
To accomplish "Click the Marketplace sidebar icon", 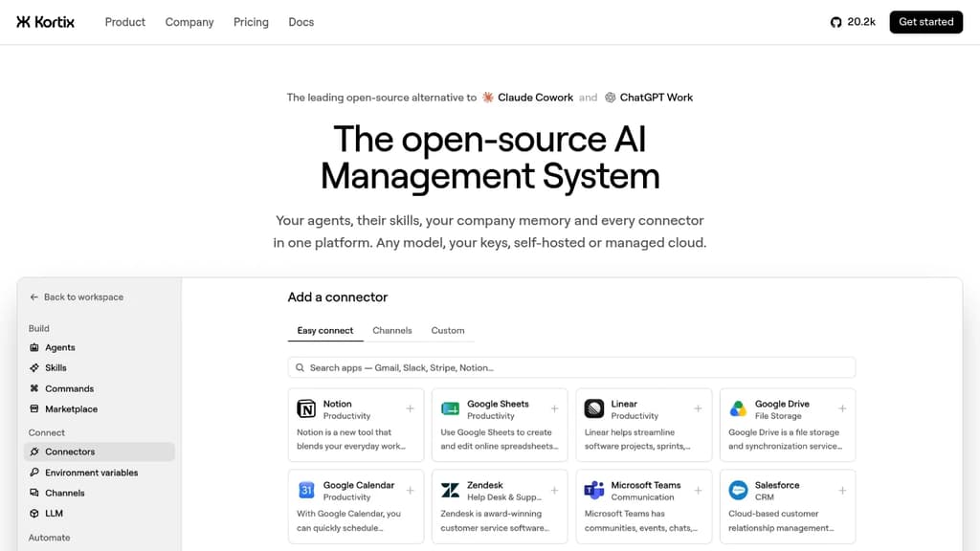I will [34, 409].
